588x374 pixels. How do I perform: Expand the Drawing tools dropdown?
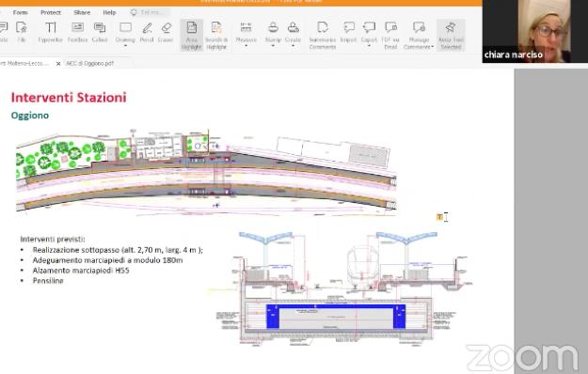pyautogui.click(x=125, y=46)
